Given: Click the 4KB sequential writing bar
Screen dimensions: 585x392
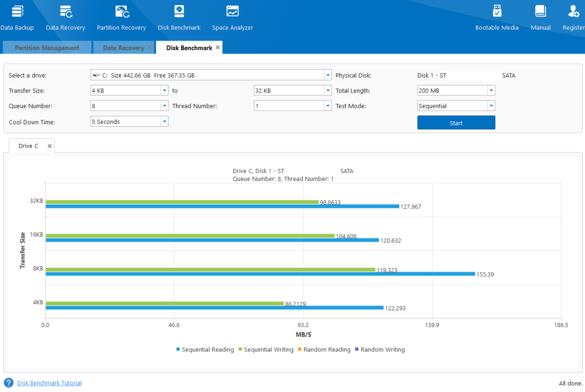Looking at the screenshot, I should pyautogui.click(x=165, y=304).
